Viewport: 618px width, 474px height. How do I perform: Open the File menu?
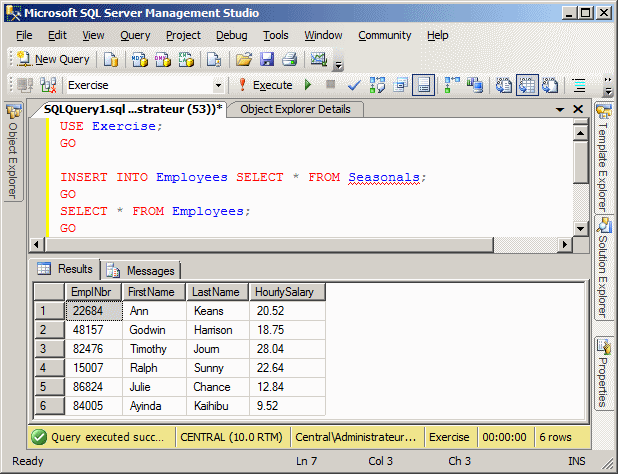[24, 35]
